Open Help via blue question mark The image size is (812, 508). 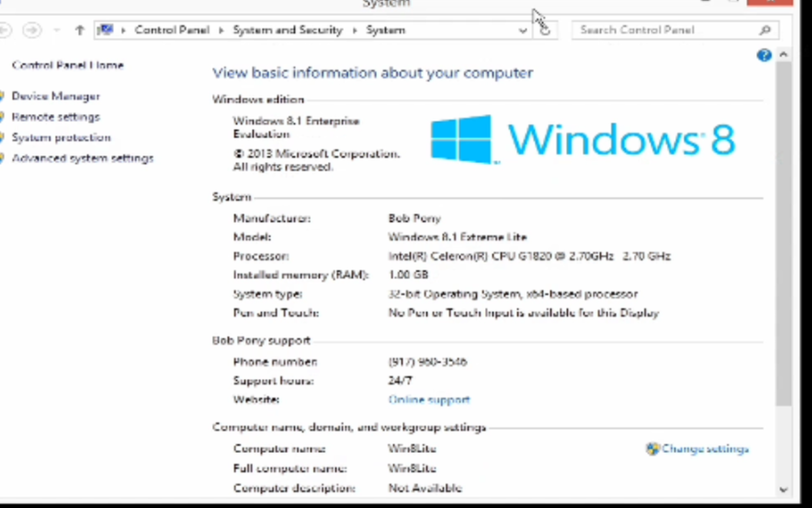pyautogui.click(x=764, y=55)
